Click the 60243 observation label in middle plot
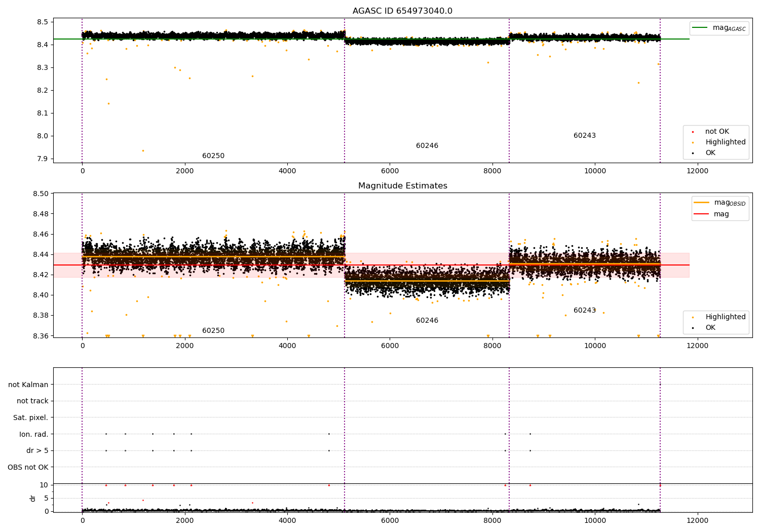The width and height of the screenshot is (760, 532). [x=584, y=311]
